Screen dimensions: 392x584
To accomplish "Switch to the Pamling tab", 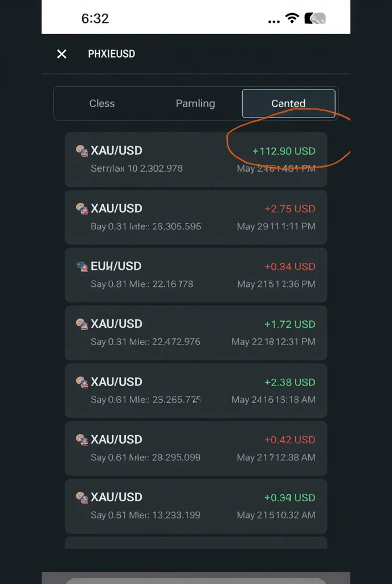I will [x=195, y=104].
